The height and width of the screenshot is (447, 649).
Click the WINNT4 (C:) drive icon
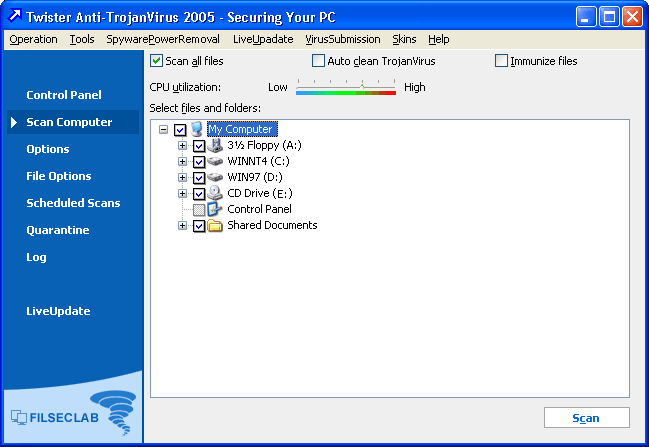tap(215, 161)
